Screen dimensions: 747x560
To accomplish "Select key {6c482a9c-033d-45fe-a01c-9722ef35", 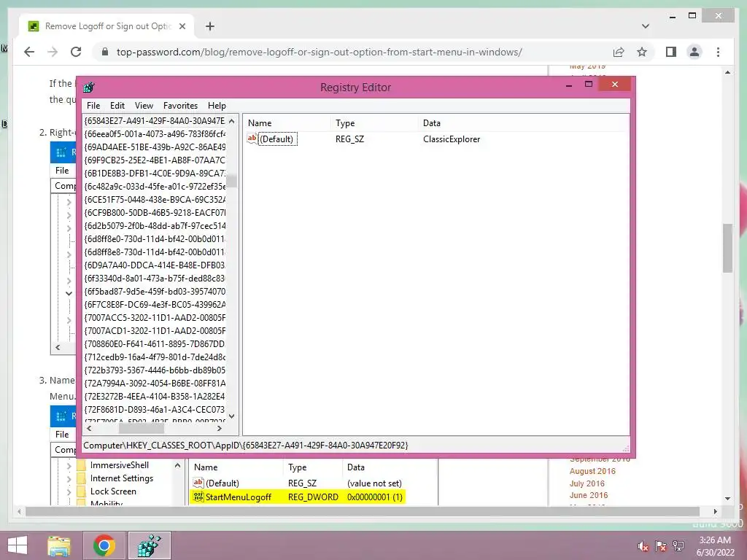I will 155,186.
